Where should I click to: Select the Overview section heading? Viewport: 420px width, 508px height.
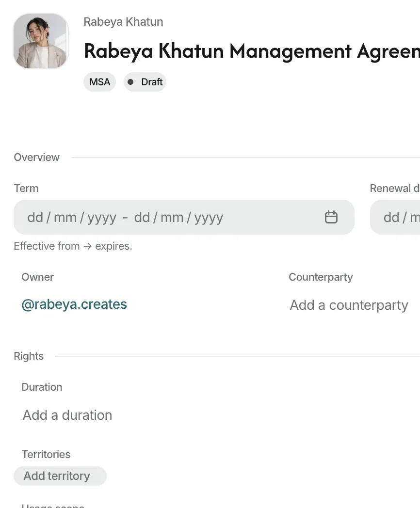click(x=37, y=157)
